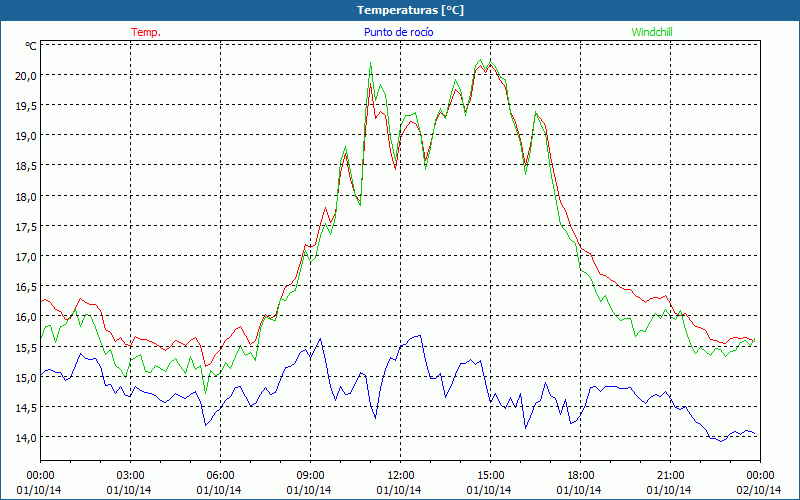
Task: Click the '°C' axis unit label
Action: tap(31, 46)
